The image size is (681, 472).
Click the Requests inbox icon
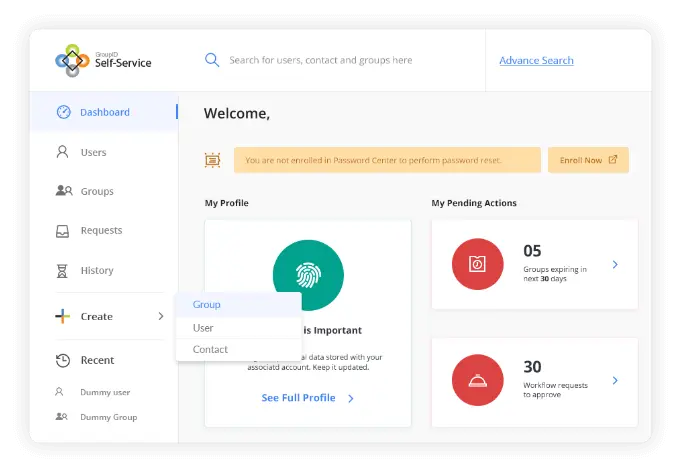click(63, 231)
